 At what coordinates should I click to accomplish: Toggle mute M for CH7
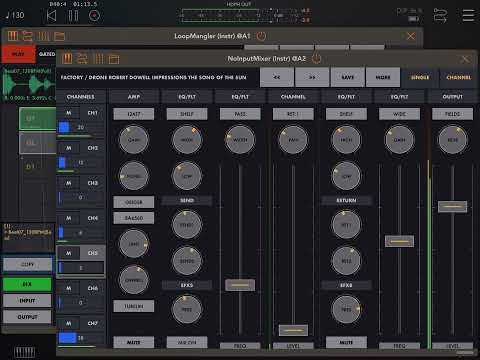[x=68, y=323]
